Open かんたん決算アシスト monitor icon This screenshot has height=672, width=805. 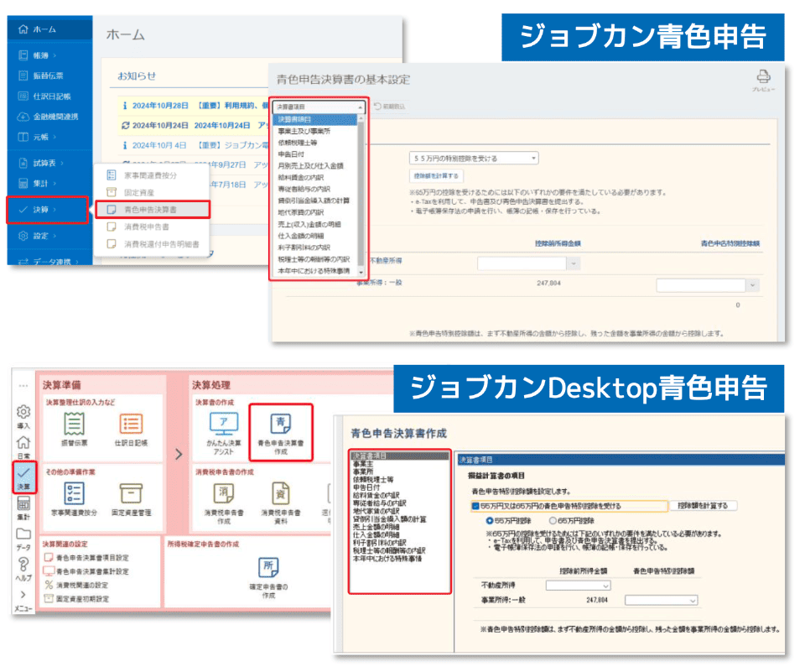(x=224, y=426)
